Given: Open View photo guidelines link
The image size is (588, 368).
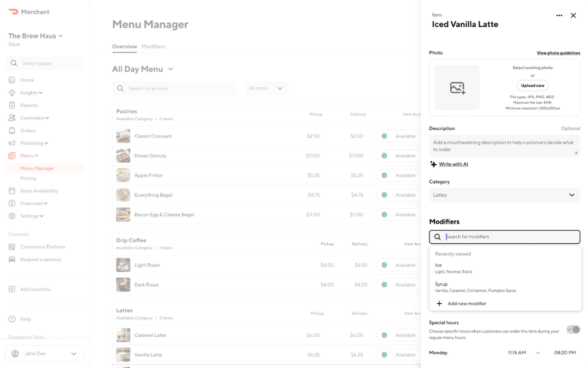Looking at the screenshot, I should 559,53.
